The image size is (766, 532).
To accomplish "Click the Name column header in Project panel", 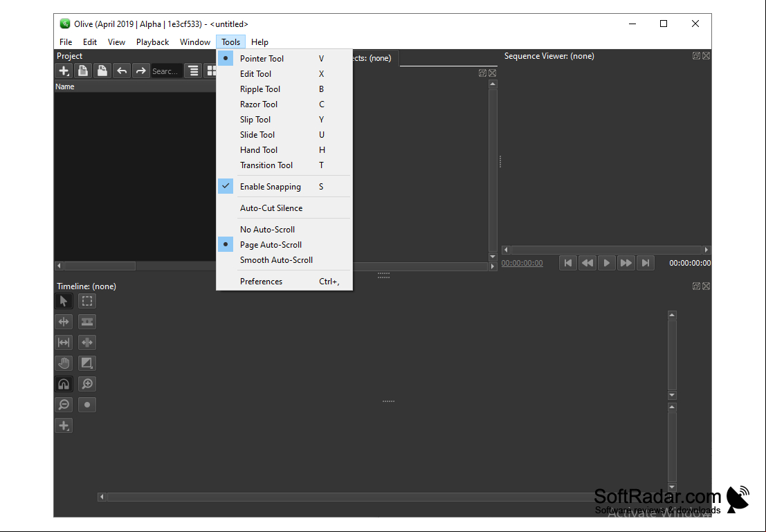I will [x=135, y=86].
